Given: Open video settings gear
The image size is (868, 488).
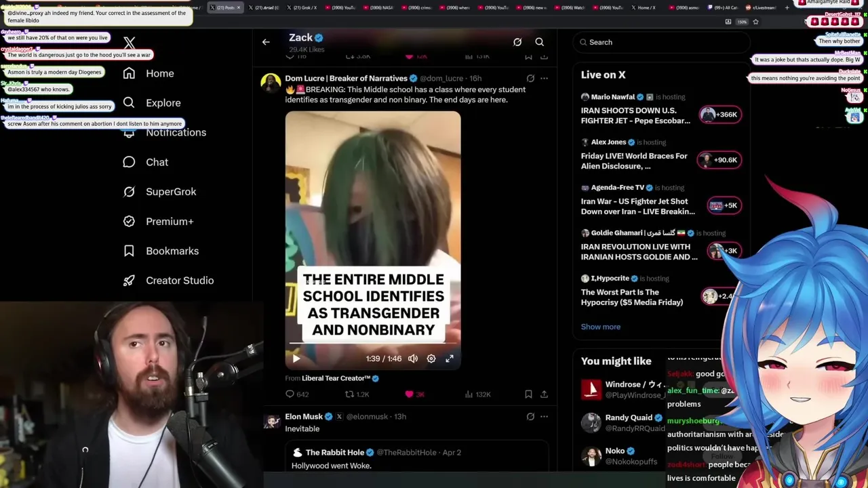Looking at the screenshot, I should (x=431, y=359).
